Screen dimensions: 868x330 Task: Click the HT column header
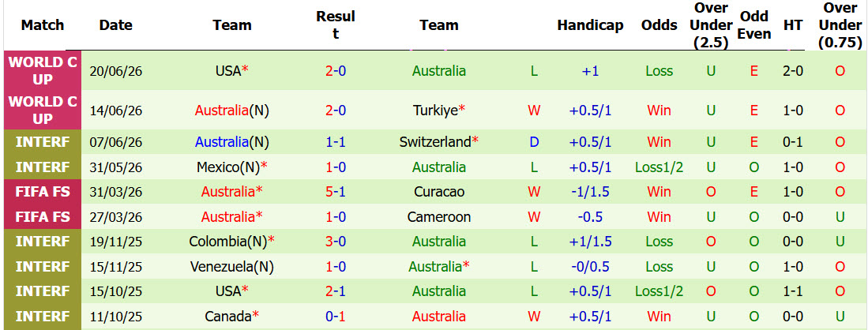click(791, 25)
